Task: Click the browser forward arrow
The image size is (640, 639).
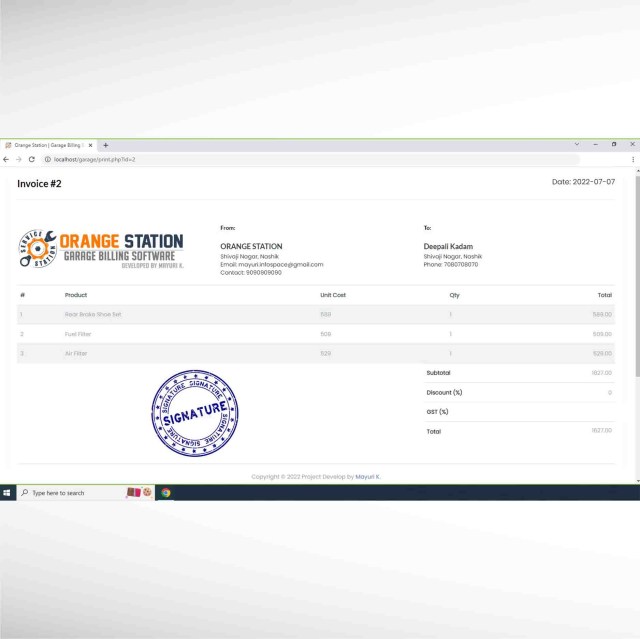Action: [19, 160]
